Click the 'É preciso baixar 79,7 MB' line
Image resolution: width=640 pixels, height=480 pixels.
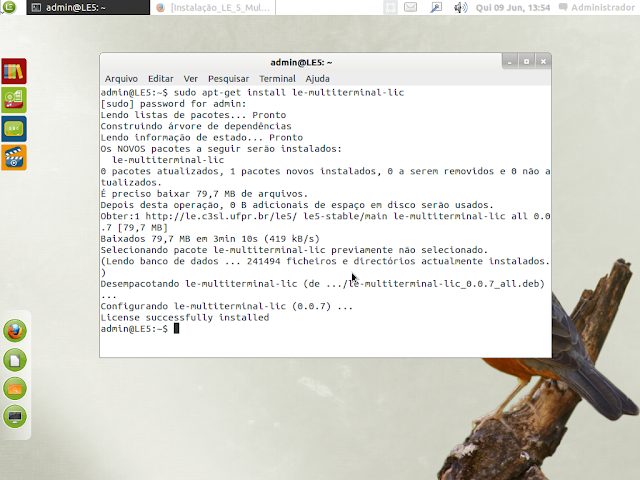(x=204, y=194)
